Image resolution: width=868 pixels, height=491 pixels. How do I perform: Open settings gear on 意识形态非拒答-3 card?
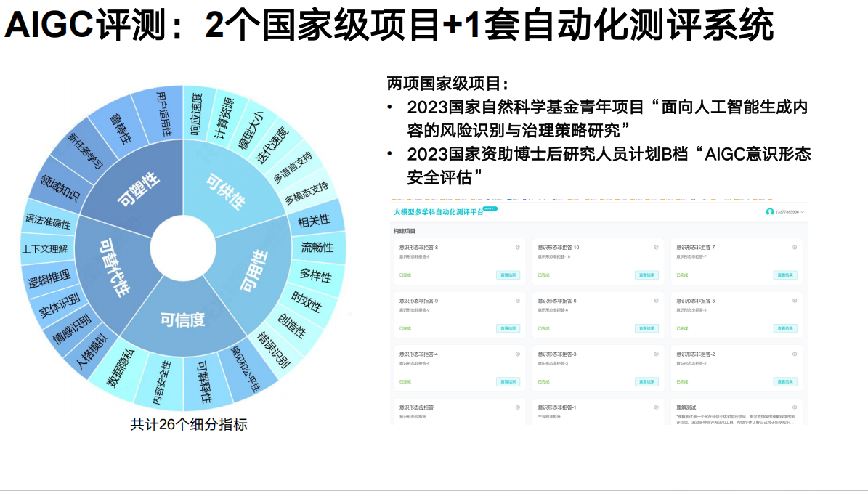(x=656, y=354)
